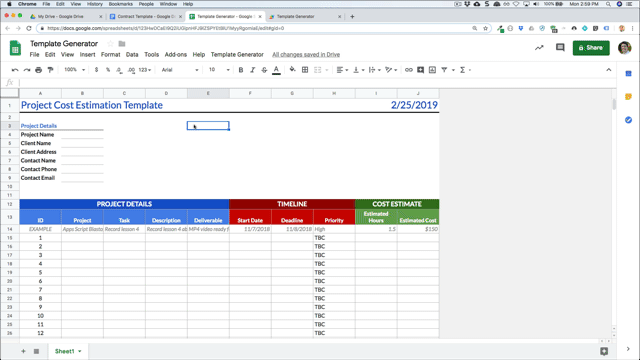This screenshot has height=360, width=640.
Task: Open the zoom 100% dropdown
Action: [x=74, y=70]
